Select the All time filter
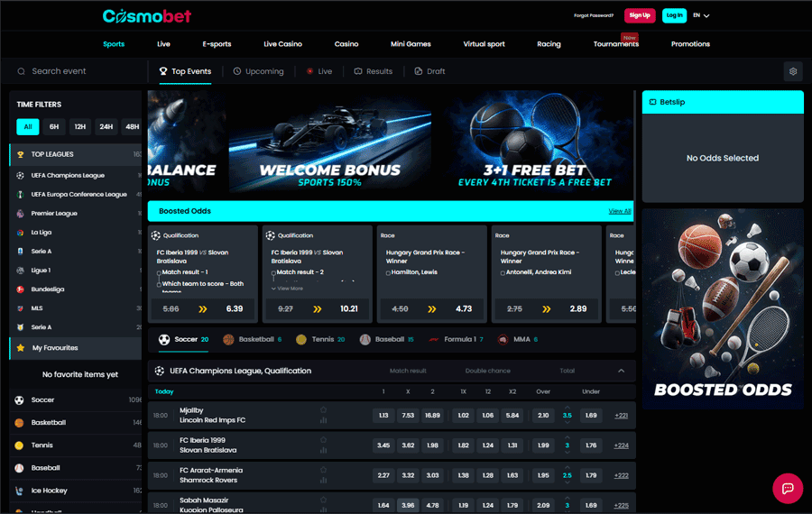This screenshot has width=812, height=514. click(28, 127)
